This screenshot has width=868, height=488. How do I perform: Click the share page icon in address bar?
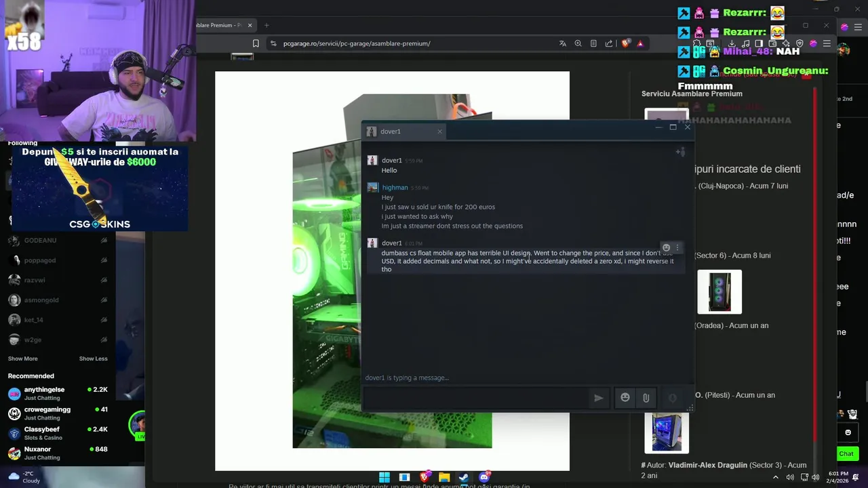click(x=608, y=43)
